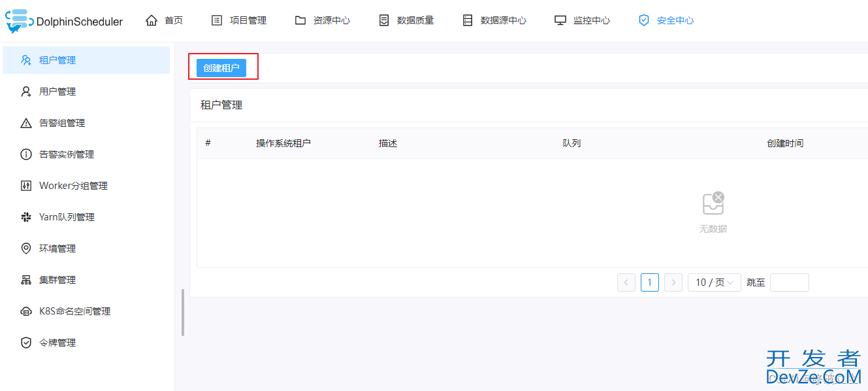The height and width of the screenshot is (391, 868).
Task: Click the user icon beside 用户管理
Action: click(x=26, y=92)
